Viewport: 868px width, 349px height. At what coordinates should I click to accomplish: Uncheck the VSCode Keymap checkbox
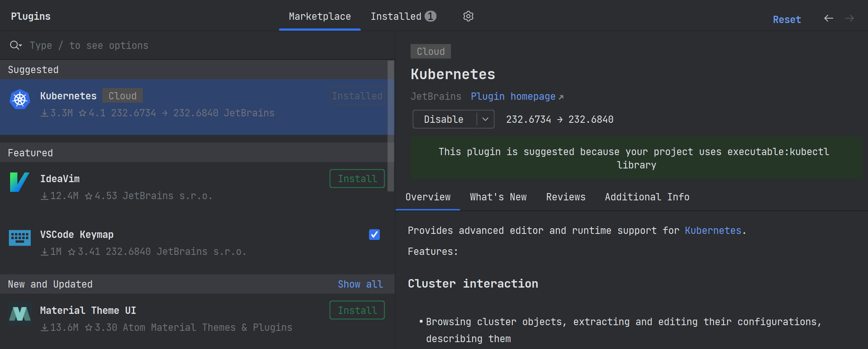click(x=374, y=235)
